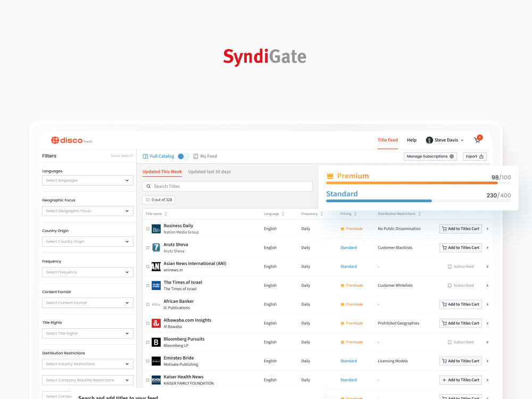Sort by Pricing column arrows
Viewport: 532px width, 399px height.
tap(355, 214)
